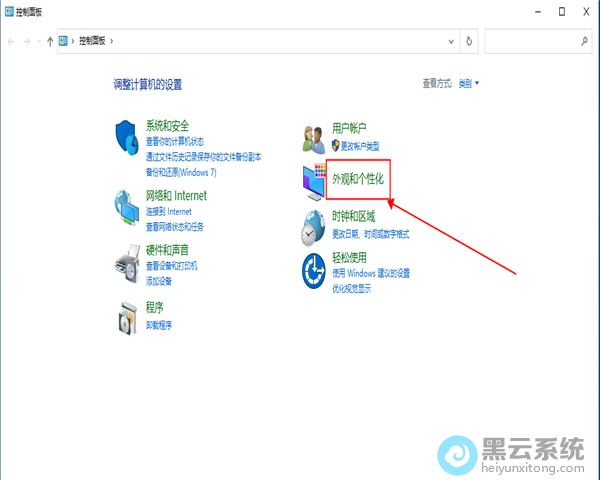Click the Ease of Access icon

314,270
